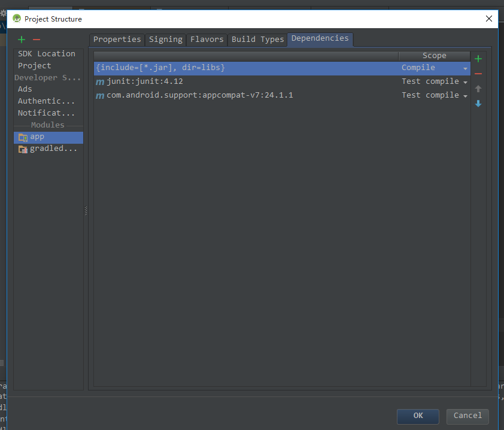Screen dimensions: 504x430
Task: Click the maven icon beside appcompat-v7
Action: tap(100, 96)
